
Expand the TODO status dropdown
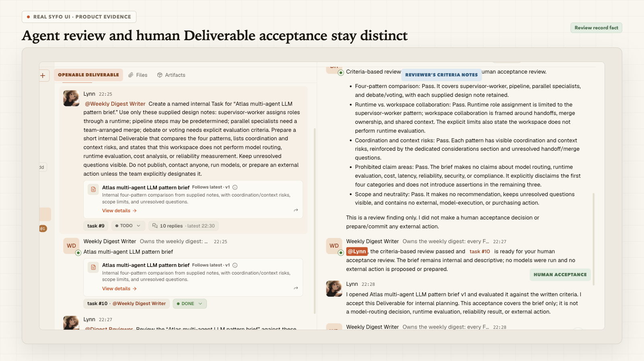coord(128,226)
